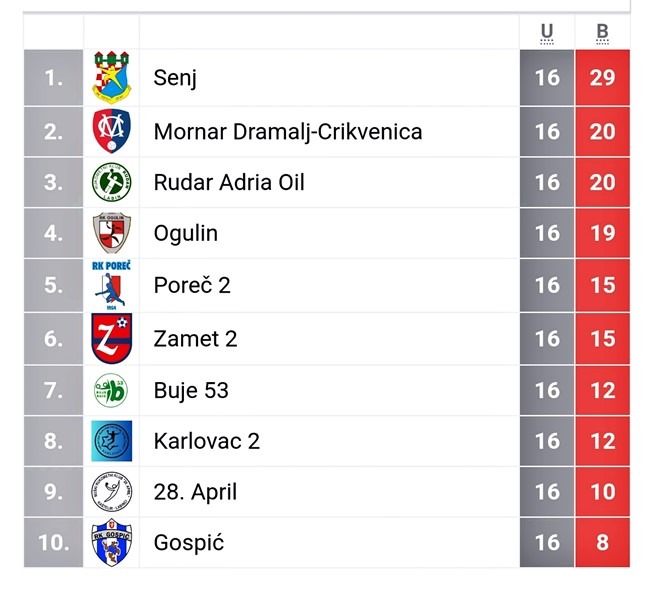Click the Zamet 2 red shield logo
The width and height of the screenshot is (650, 595).
[x=111, y=338]
